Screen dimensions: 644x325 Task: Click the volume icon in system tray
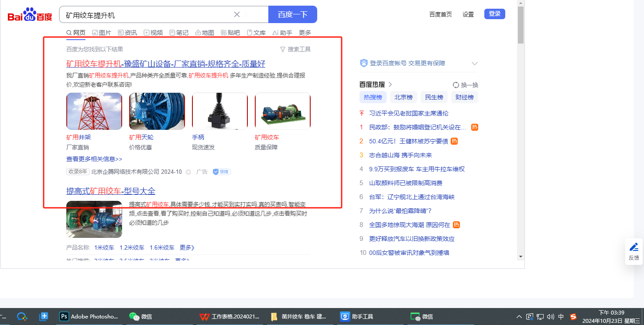[551, 317]
